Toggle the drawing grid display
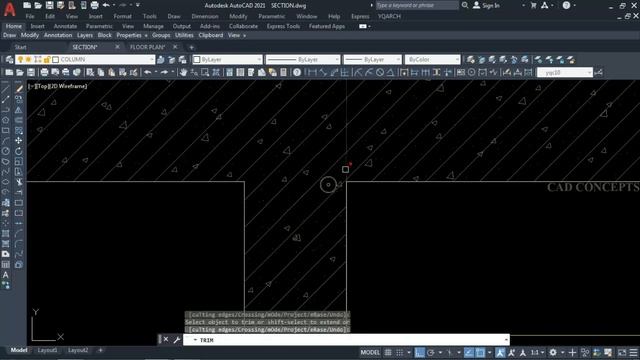This screenshot has width=640, height=360. (388, 352)
